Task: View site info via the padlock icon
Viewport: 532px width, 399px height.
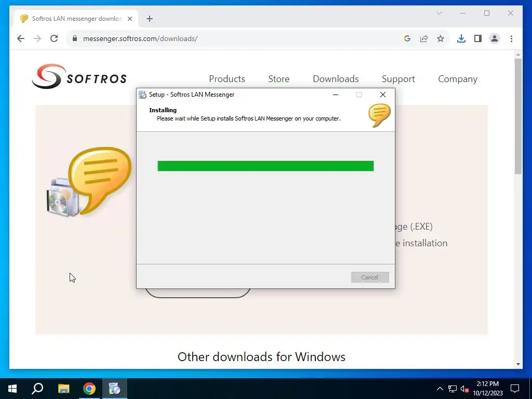Action: tap(75, 38)
